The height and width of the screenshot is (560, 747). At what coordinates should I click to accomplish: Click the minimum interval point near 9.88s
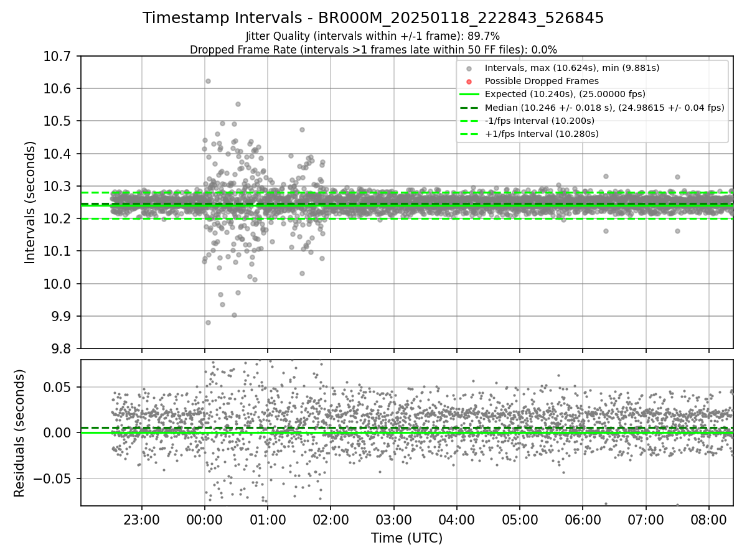click(x=208, y=322)
